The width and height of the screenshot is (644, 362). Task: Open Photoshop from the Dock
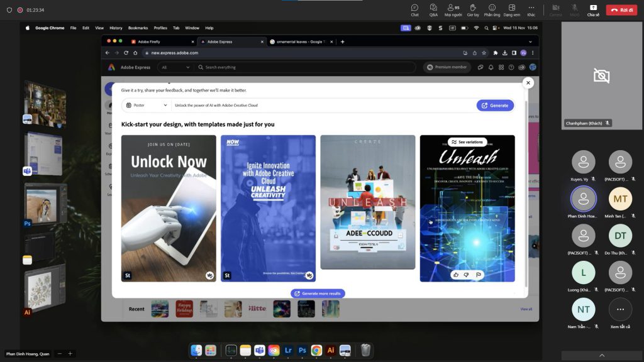coord(303,350)
